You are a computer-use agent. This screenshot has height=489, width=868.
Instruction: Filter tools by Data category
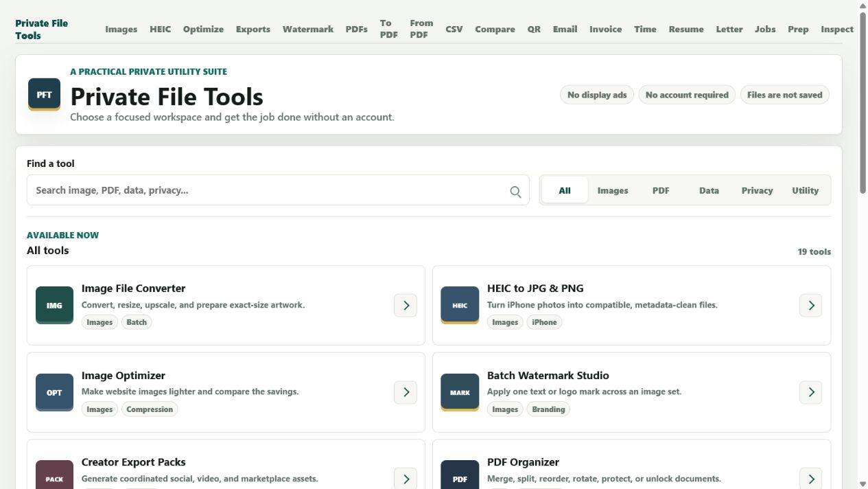(x=709, y=190)
